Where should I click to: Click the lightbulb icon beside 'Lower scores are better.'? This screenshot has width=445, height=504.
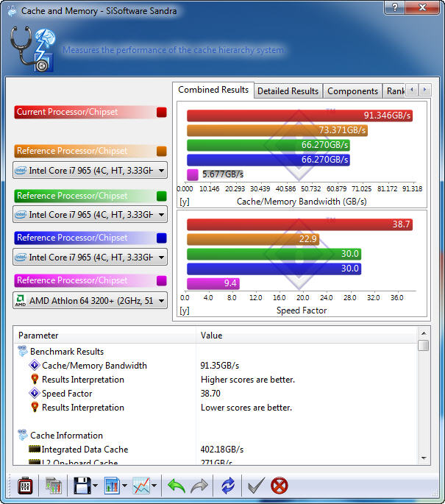[35, 407]
